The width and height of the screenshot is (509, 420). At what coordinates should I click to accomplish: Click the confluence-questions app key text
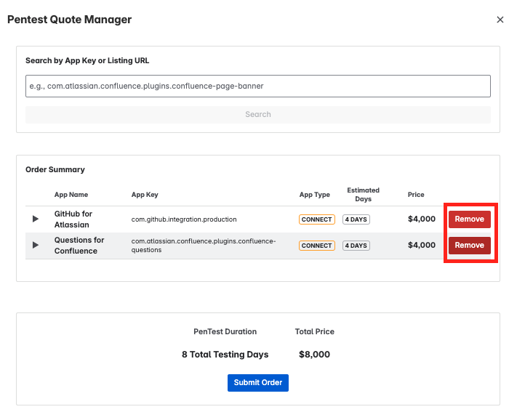[x=203, y=246]
